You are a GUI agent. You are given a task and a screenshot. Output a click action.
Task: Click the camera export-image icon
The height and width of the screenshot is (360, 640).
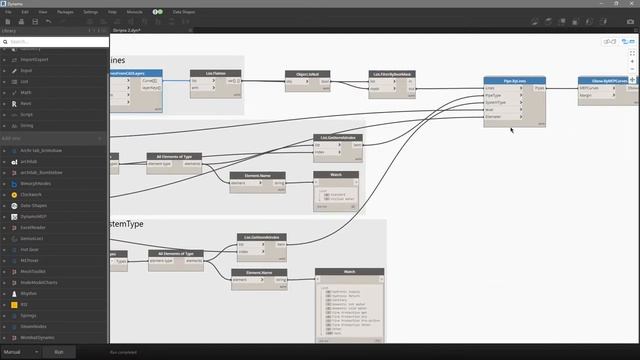tap(630, 22)
